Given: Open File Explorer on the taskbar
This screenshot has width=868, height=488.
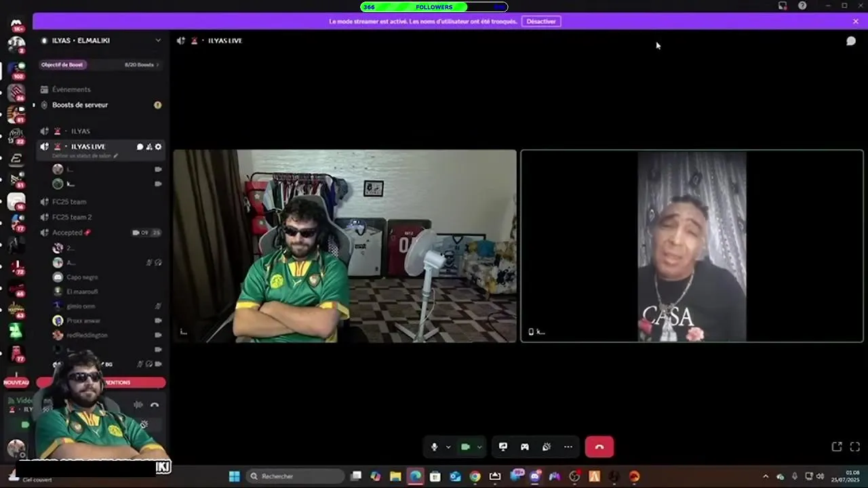Looking at the screenshot, I should 395,476.
